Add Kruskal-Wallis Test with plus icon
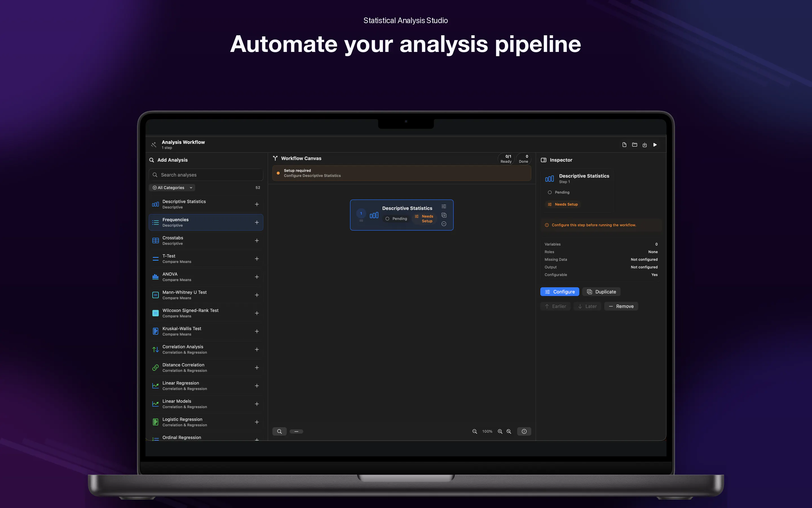 coord(257,331)
